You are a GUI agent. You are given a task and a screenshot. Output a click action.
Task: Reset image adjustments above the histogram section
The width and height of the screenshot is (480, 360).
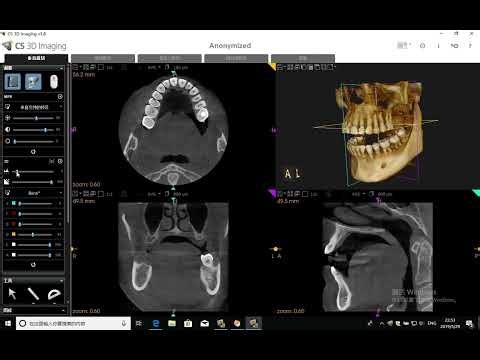click(x=33, y=152)
